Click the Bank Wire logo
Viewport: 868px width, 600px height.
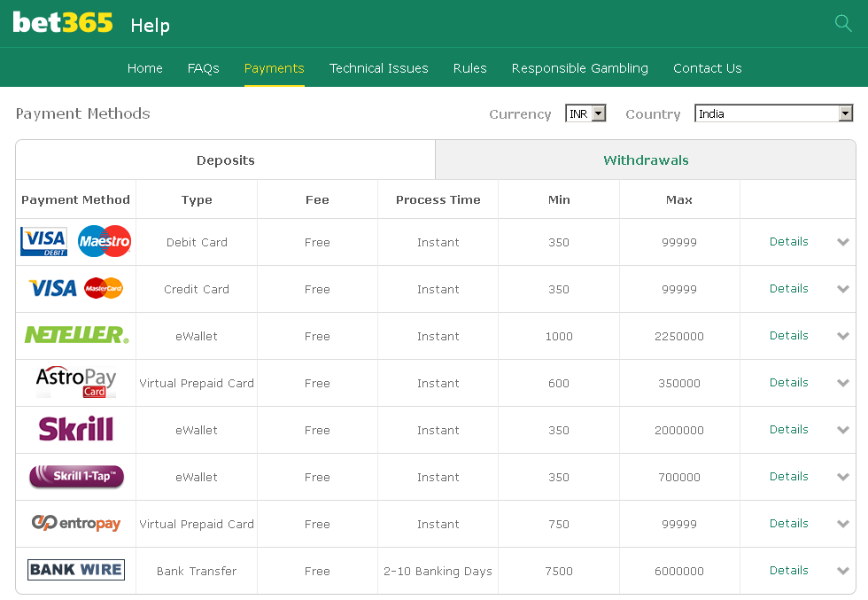[76, 570]
